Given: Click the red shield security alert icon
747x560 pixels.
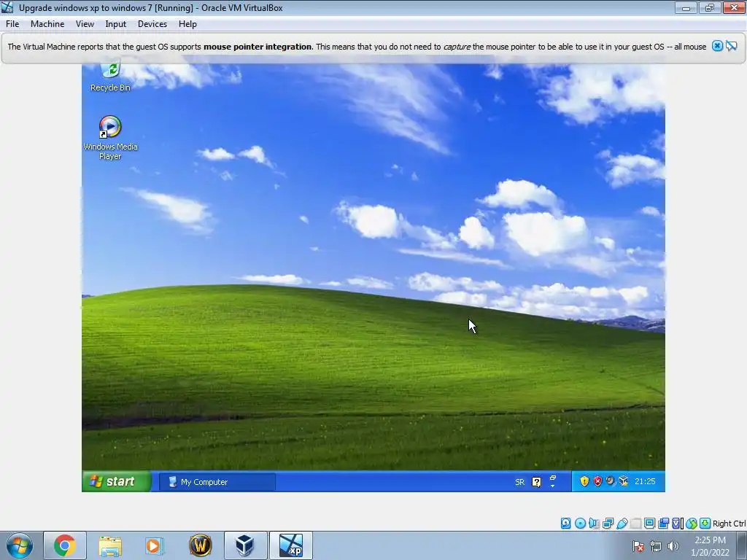Looking at the screenshot, I should coord(597,481).
